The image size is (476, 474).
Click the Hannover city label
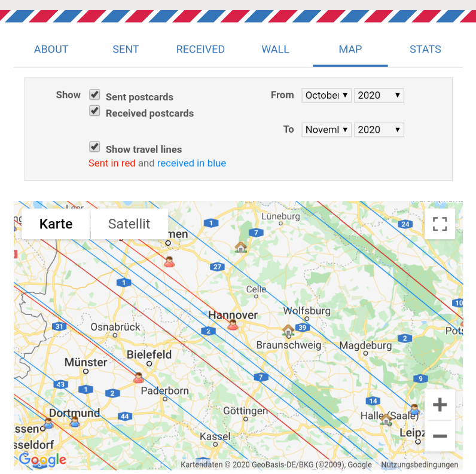point(233,315)
